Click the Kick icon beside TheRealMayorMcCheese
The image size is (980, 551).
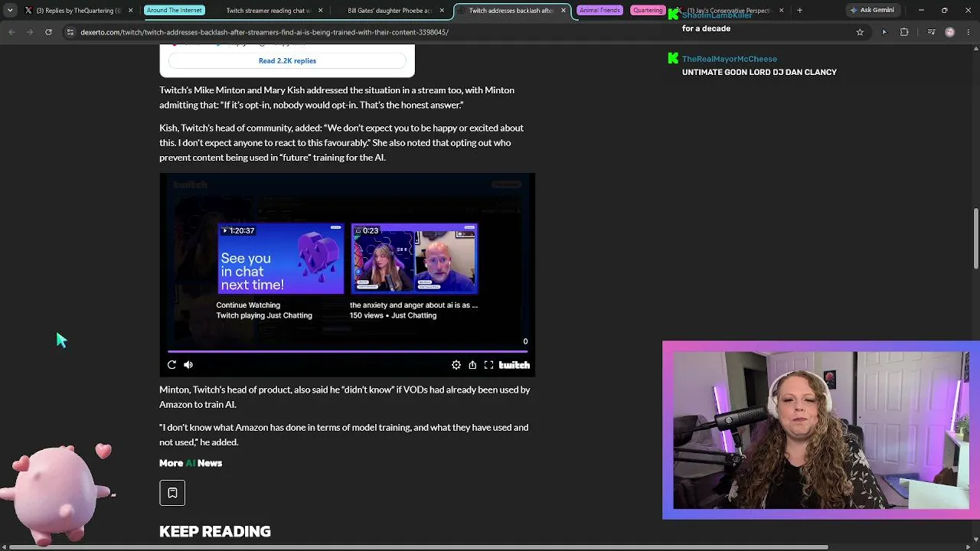673,58
